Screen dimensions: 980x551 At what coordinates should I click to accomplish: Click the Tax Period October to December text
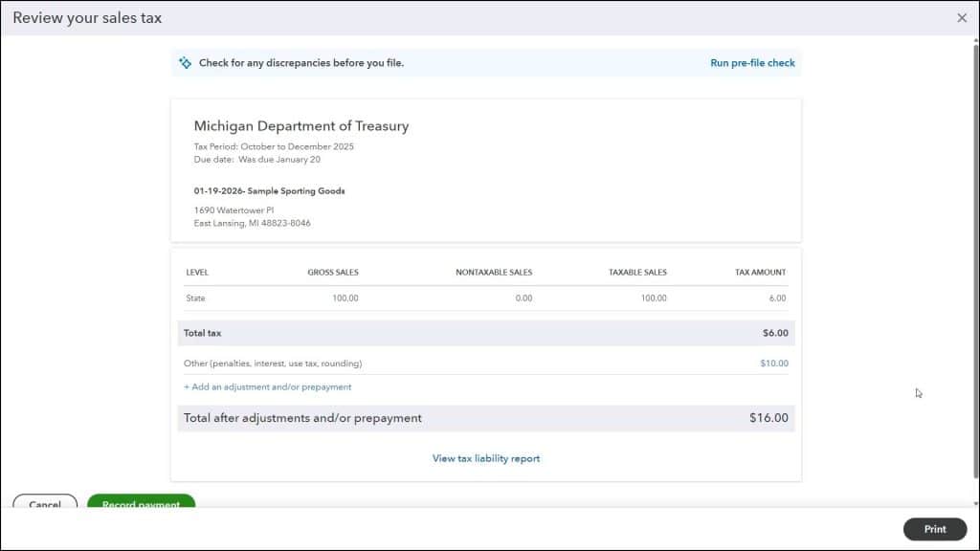(x=273, y=146)
